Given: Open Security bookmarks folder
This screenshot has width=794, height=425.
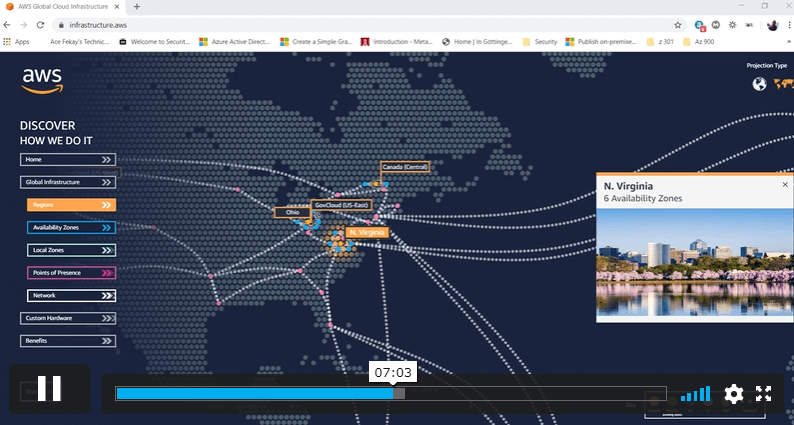Looking at the screenshot, I should 540,42.
